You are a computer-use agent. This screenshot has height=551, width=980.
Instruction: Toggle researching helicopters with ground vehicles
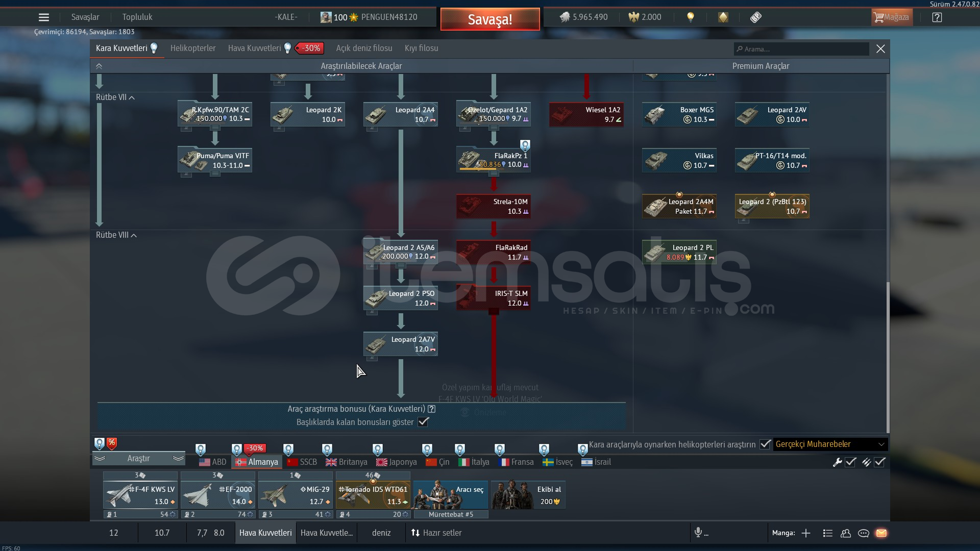click(765, 444)
